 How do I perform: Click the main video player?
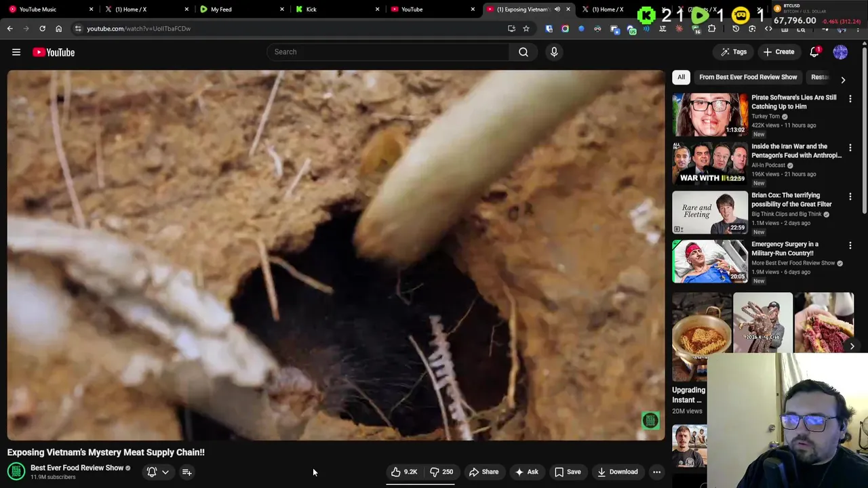click(336, 256)
